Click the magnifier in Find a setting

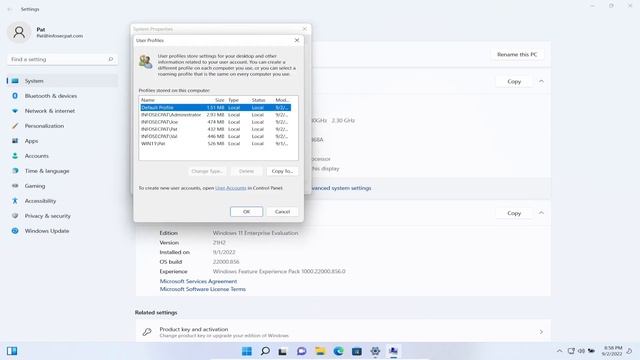coord(111,59)
